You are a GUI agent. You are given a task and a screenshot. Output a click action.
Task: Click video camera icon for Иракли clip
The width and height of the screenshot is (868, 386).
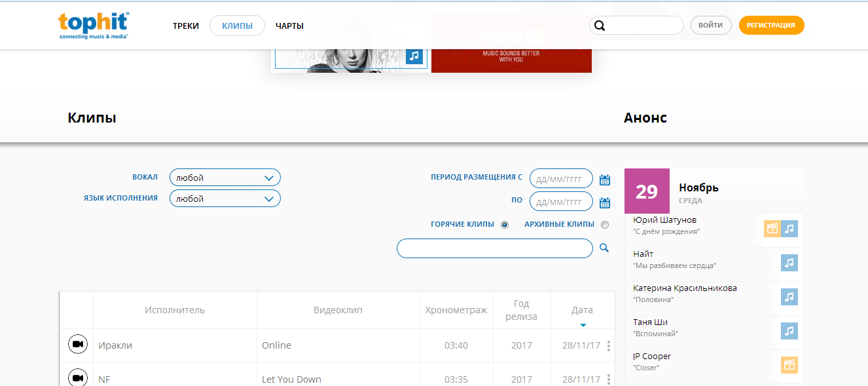click(77, 345)
